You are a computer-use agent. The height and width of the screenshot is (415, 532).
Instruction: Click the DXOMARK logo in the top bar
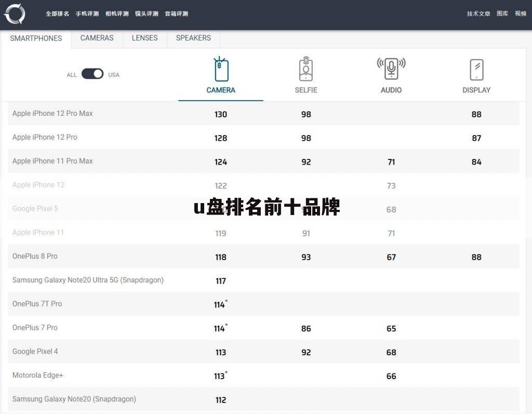[15, 14]
